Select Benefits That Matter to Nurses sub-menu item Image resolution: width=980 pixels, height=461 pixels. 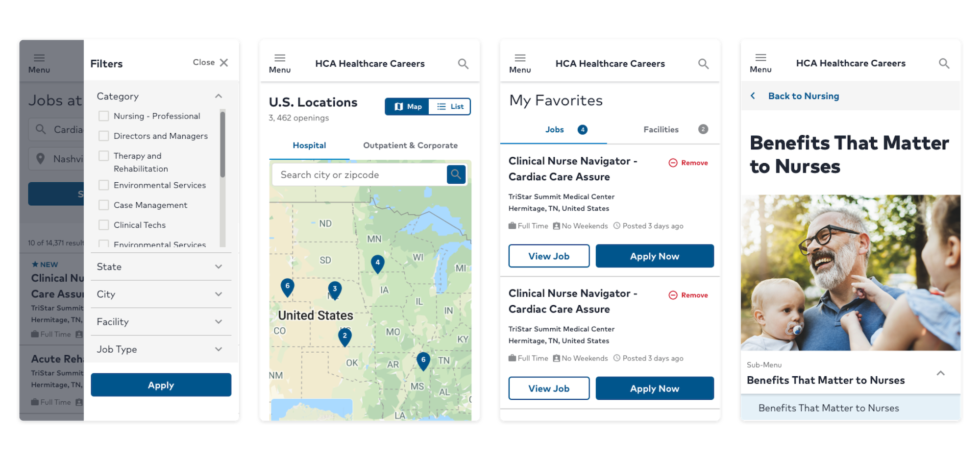pyautogui.click(x=851, y=408)
